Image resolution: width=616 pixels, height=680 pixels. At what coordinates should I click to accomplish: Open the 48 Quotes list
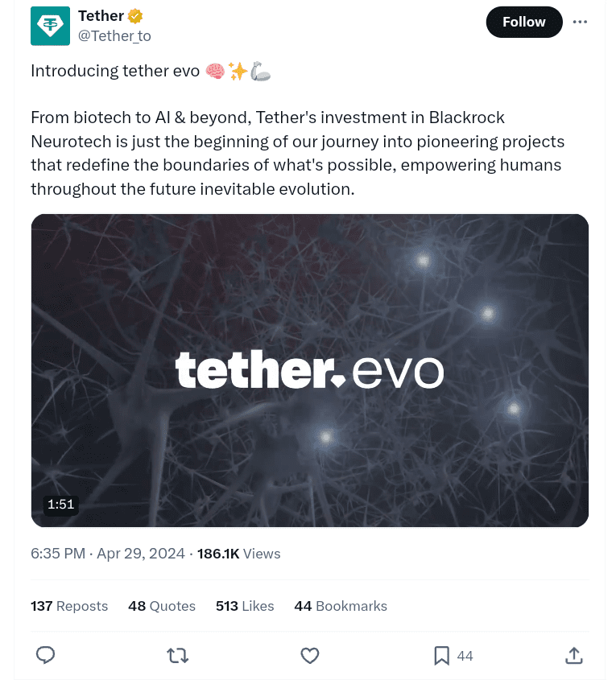[162, 606]
